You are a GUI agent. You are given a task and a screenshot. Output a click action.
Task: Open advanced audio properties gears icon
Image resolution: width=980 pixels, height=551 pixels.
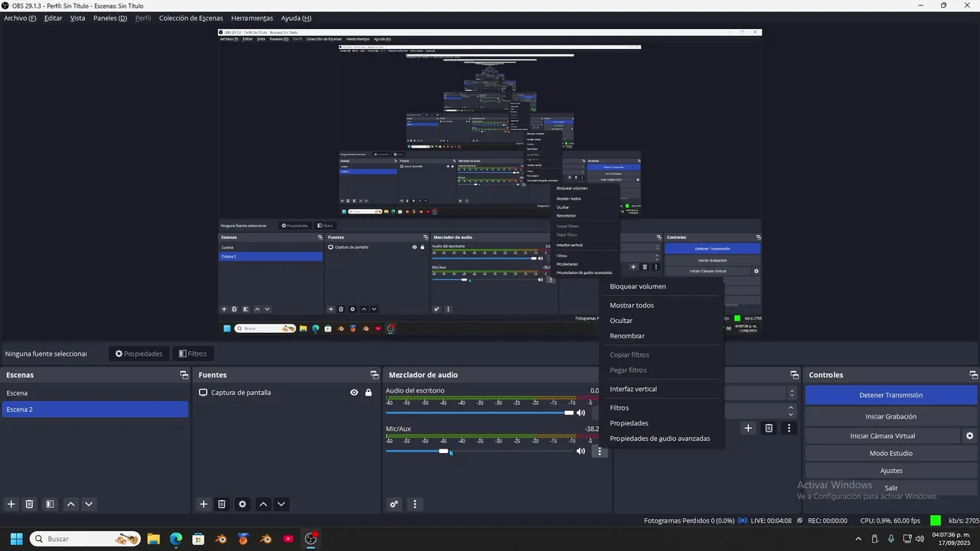(x=394, y=504)
